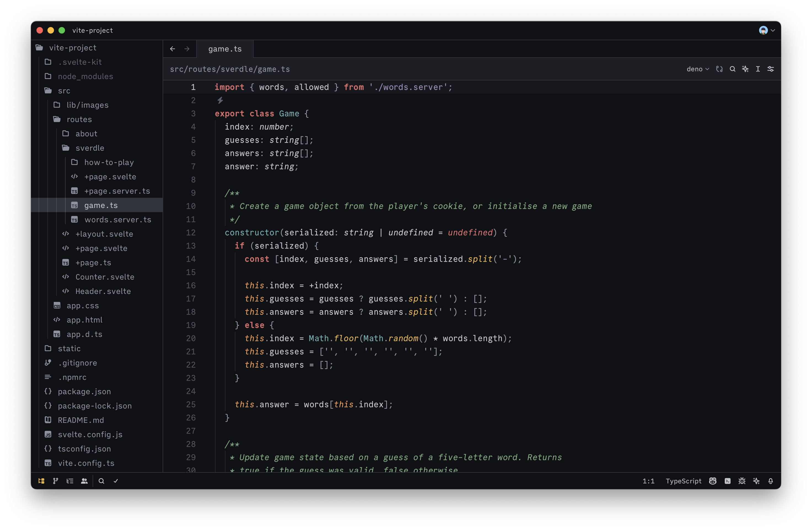812x530 pixels.
Task: Expand the static folder
Action: point(96,348)
